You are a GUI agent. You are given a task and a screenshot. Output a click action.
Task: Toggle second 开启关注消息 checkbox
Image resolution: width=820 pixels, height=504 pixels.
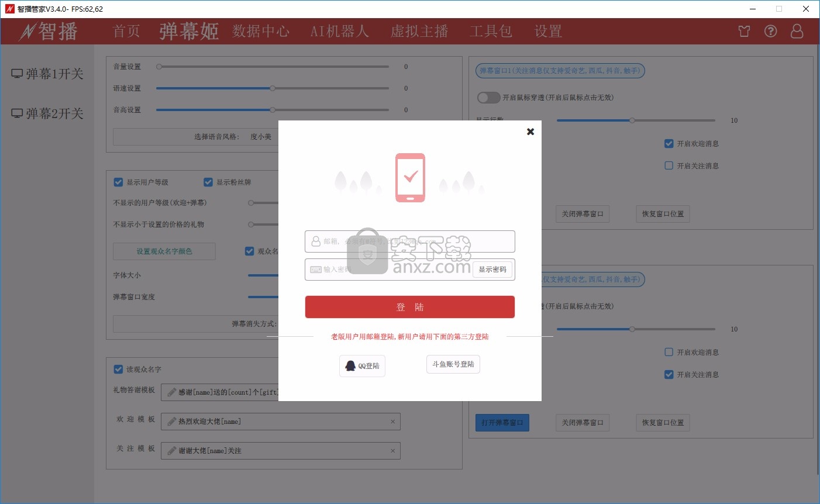[x=669, y=375]
